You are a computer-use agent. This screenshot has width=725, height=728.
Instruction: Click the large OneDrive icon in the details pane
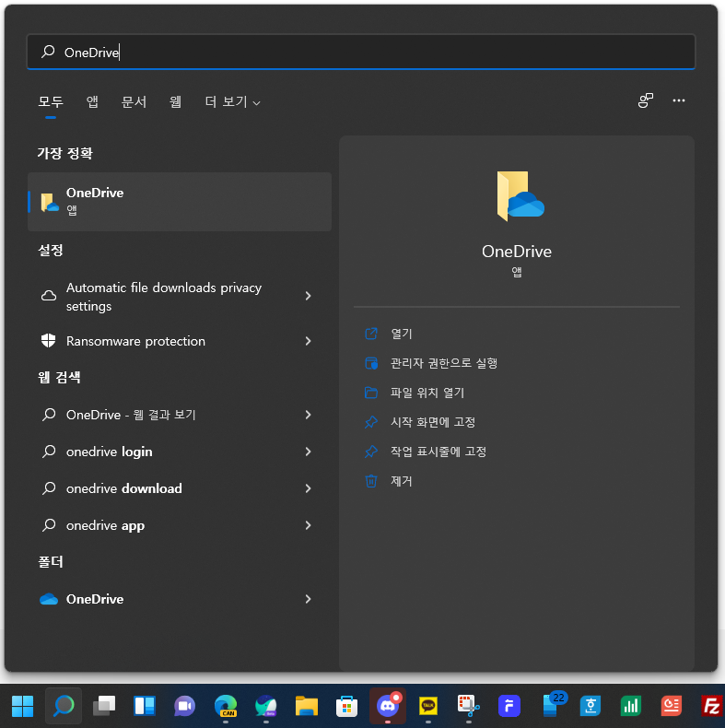pyautogui.click(x=520, y=196)
